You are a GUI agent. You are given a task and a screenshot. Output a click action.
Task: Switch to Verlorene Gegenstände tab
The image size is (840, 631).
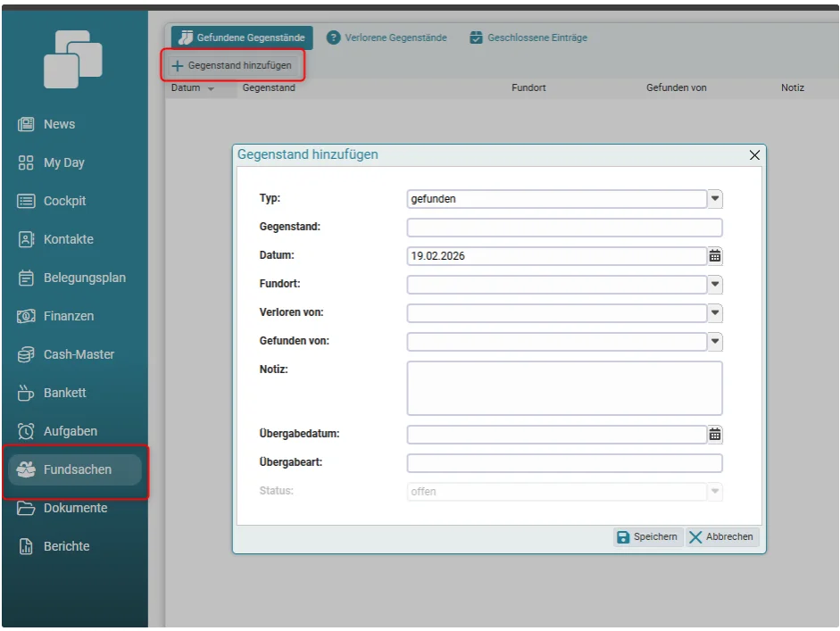point(387,38)
